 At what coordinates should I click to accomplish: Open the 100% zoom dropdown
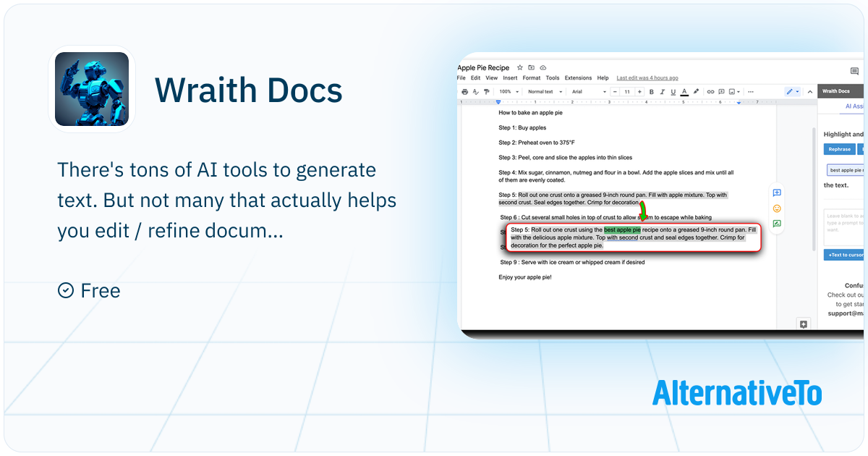(x=508, y=92)
